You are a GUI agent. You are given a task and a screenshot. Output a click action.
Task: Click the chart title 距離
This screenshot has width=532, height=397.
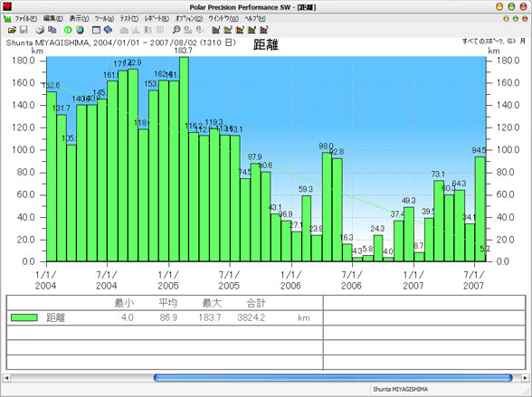click(x=266, y=44)
